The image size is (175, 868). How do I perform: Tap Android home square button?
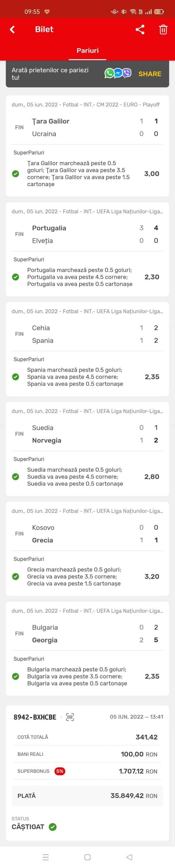pos(87,857)
